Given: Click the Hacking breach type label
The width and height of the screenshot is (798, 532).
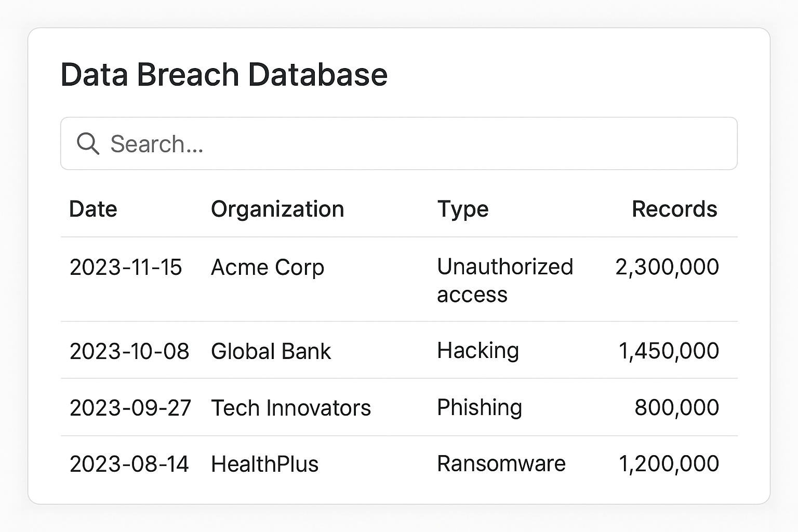Looking at the screenshot, I should pyautogui.click(x=478, y=351).
